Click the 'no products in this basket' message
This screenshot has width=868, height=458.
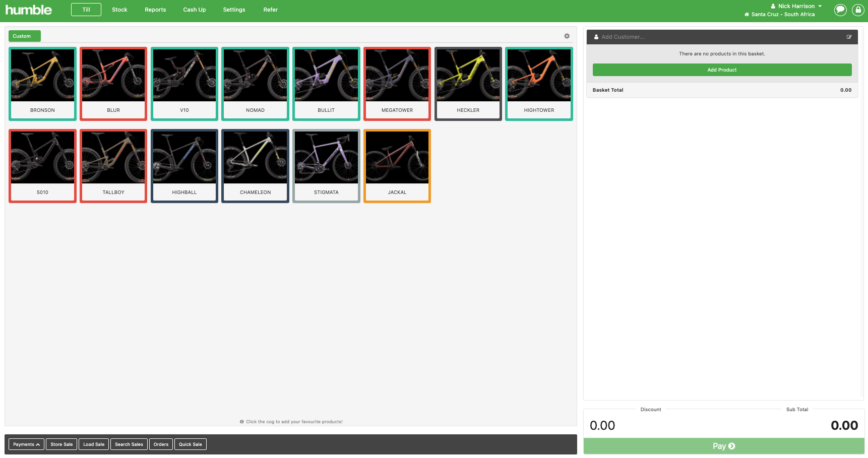(x=722, y=54)
